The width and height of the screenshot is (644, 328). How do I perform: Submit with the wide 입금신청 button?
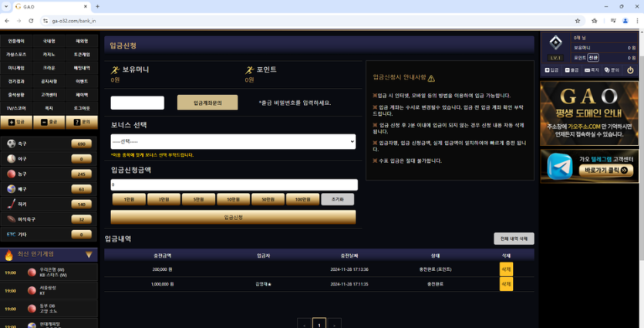[233, 217]
